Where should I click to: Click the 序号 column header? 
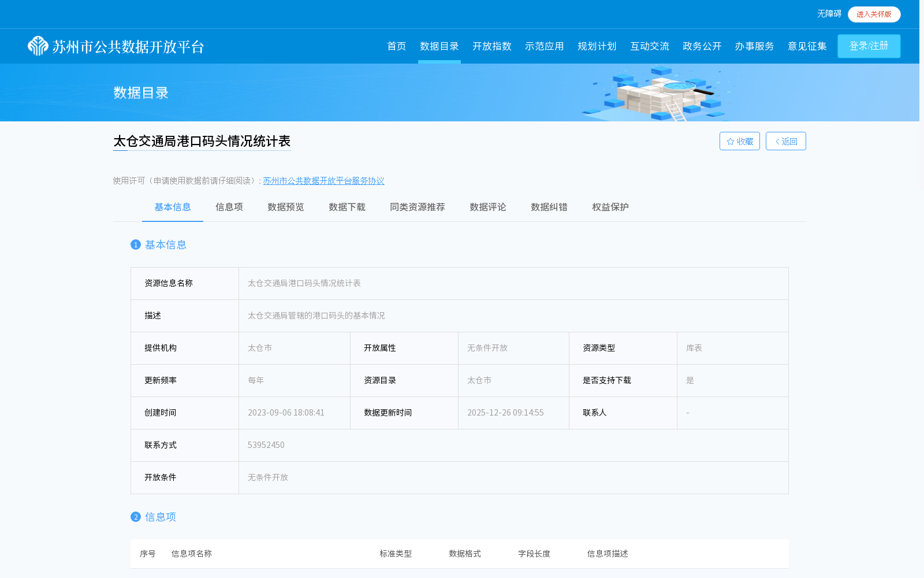(x=148, y=554)
